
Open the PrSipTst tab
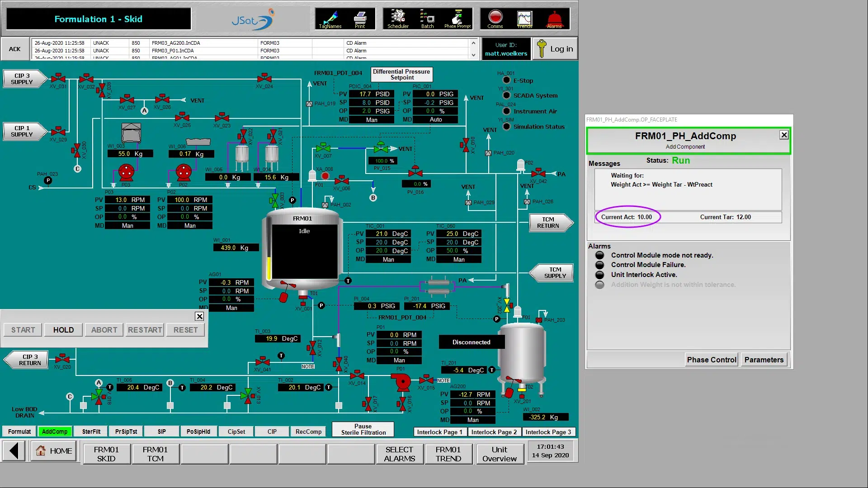pyautogui.click(x=126, y=432)
